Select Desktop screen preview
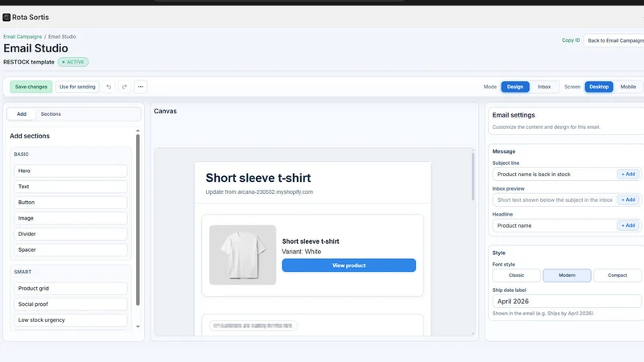 (599, 87)
